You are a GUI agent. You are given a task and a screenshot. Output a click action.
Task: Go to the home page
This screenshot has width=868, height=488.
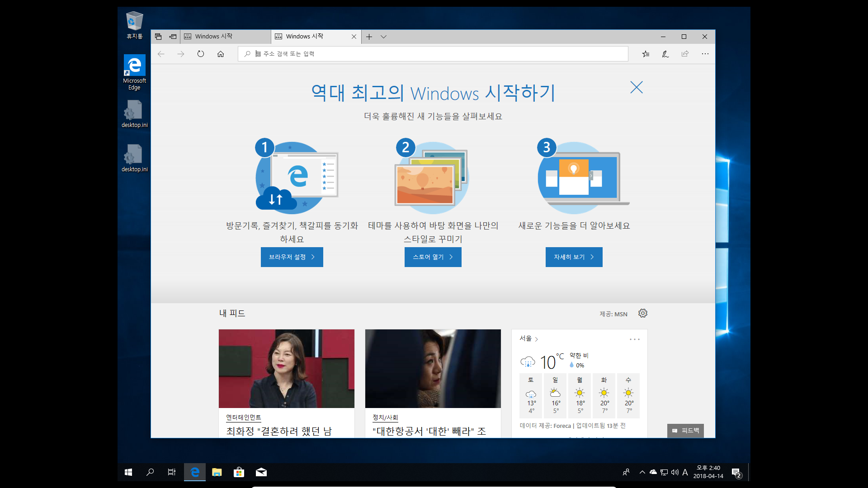pyautogui.click(x=221, y=54)
